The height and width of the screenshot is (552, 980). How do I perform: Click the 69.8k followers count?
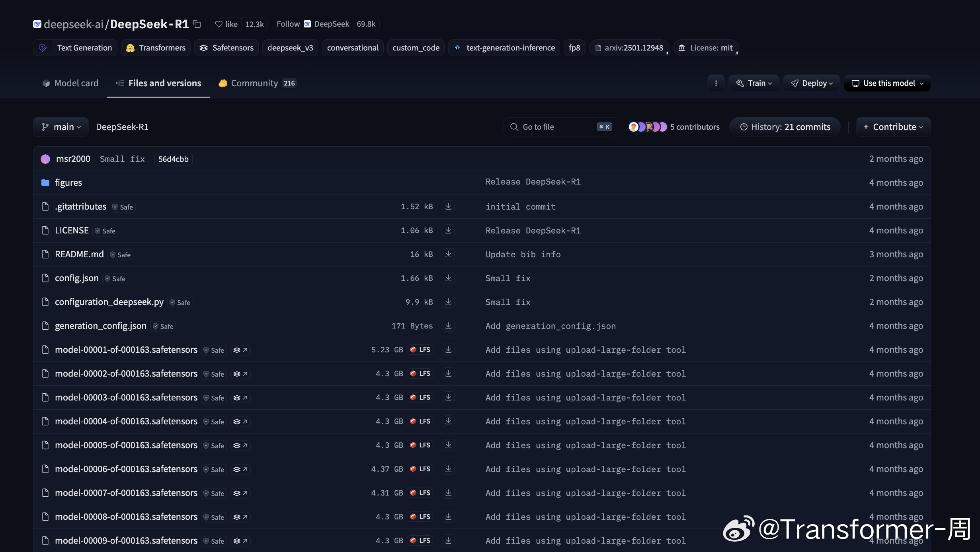[366, 24]
